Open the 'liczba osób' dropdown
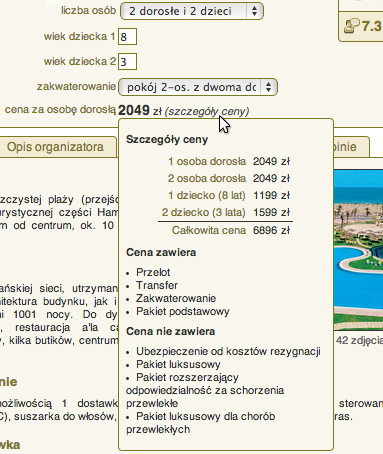The height and width of the screenshot is (454, 383). pos(192,11)
